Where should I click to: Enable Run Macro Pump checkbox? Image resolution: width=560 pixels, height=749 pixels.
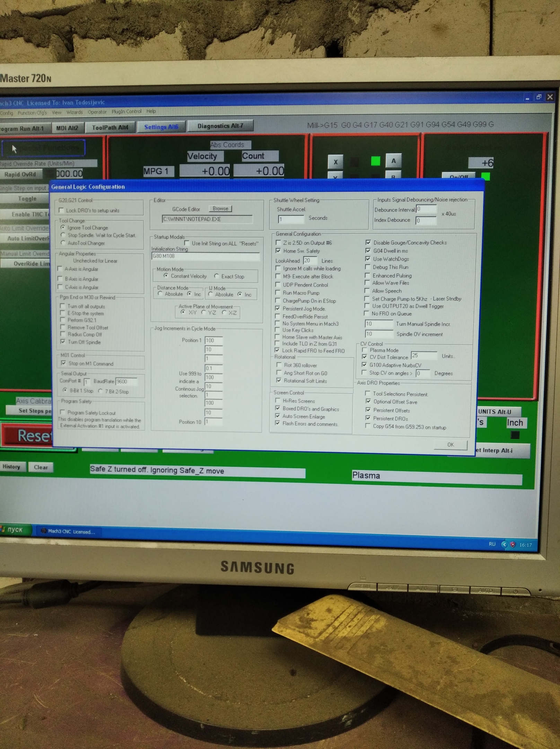278,293
